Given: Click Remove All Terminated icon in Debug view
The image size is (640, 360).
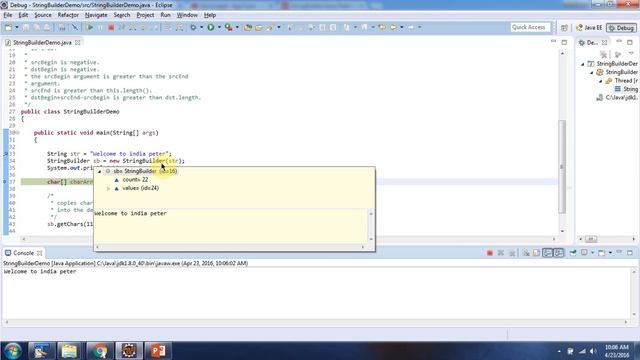Looking at the screenshot, I should pyautogui.click(x=603, y=54).
